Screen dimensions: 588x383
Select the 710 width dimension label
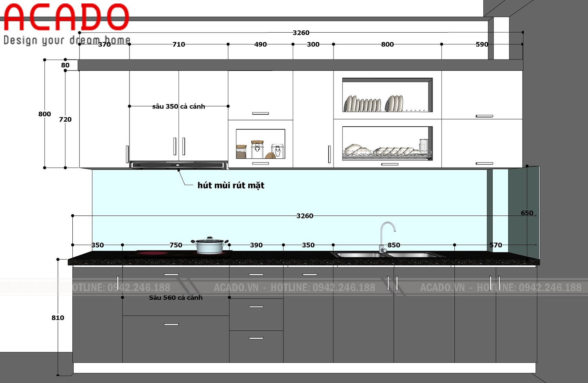[x=179, y=44]
